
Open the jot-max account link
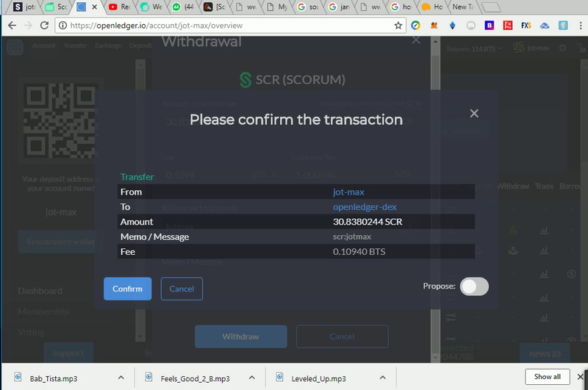click(348, 192)
